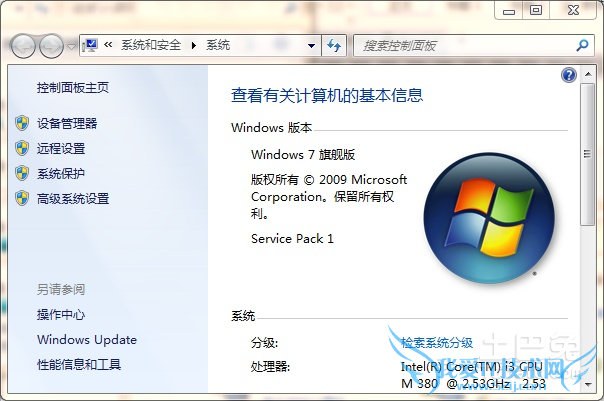
Task: Click the 另请参阅 heading
Action: [61, 289]
